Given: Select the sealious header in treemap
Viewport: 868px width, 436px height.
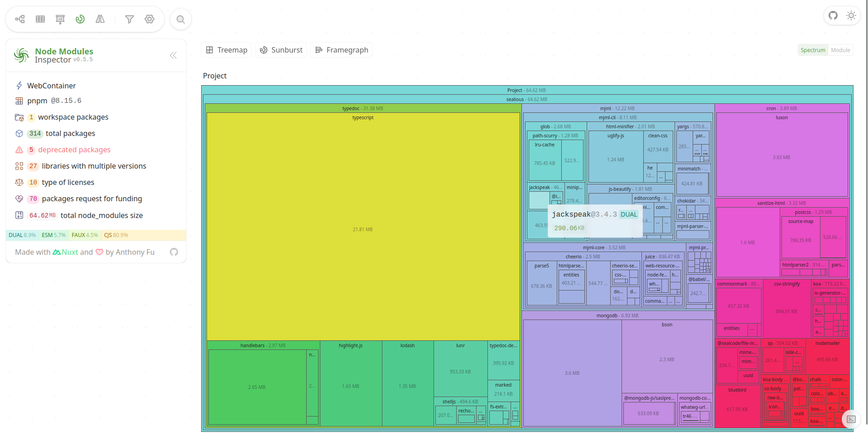Looking at the screenshot, I should point(527,99).
